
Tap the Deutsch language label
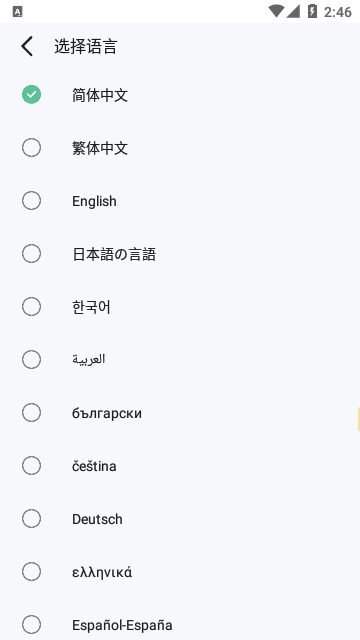(x=97, y=519)
